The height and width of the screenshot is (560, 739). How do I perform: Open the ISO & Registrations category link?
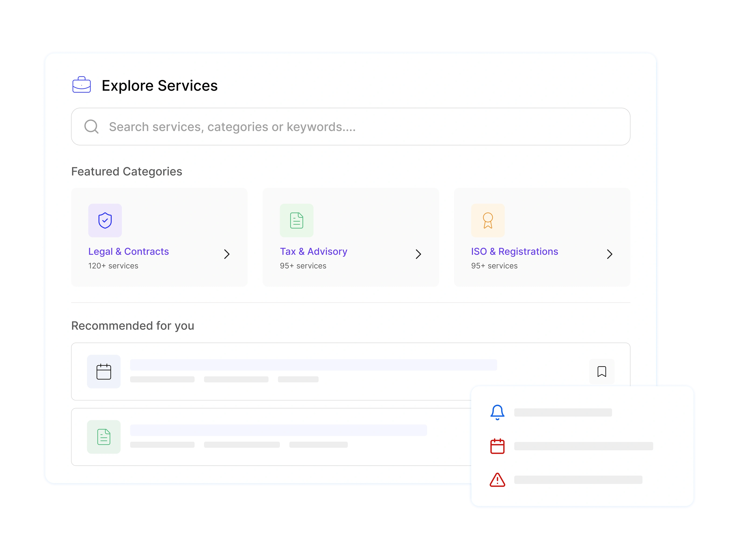515,251
